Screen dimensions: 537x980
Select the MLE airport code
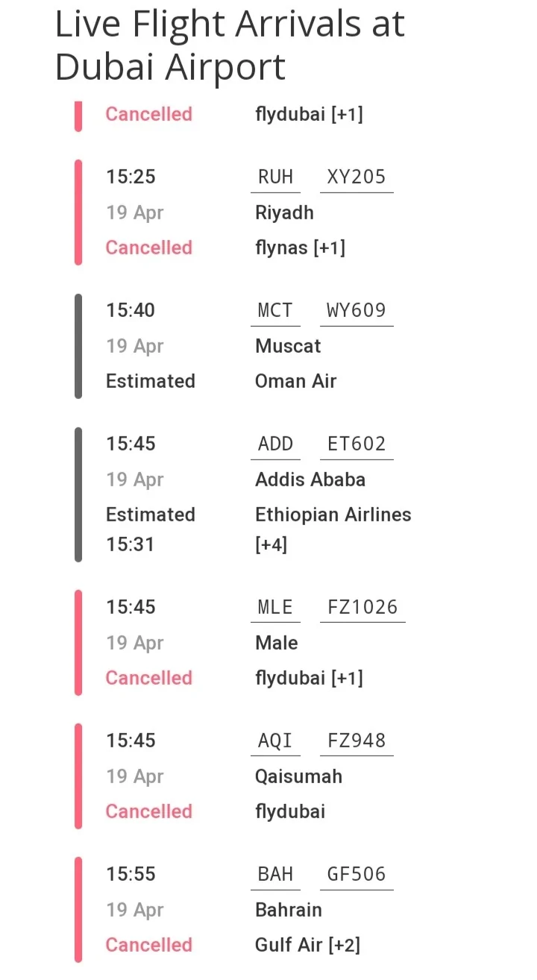[275, 607]
